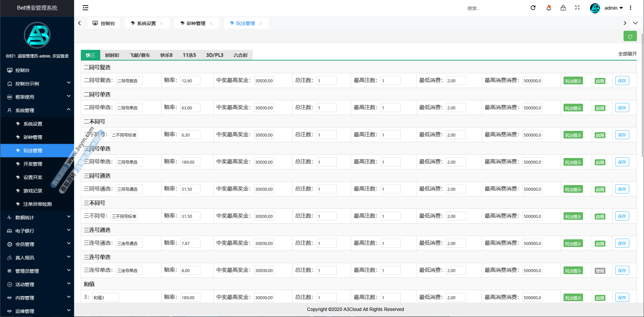Open the vertical three-dot more menu

point(630,8)
